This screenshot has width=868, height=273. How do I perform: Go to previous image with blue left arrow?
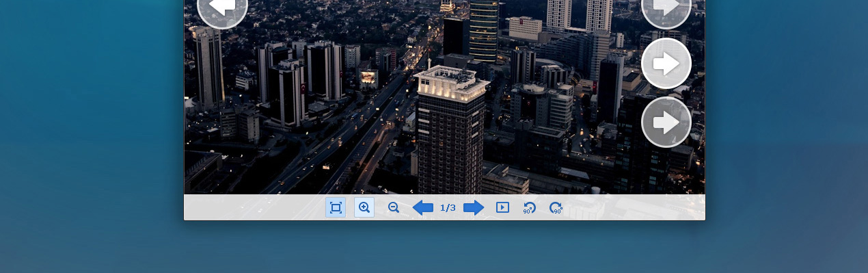pyautogui.click(x=422, y=208)
